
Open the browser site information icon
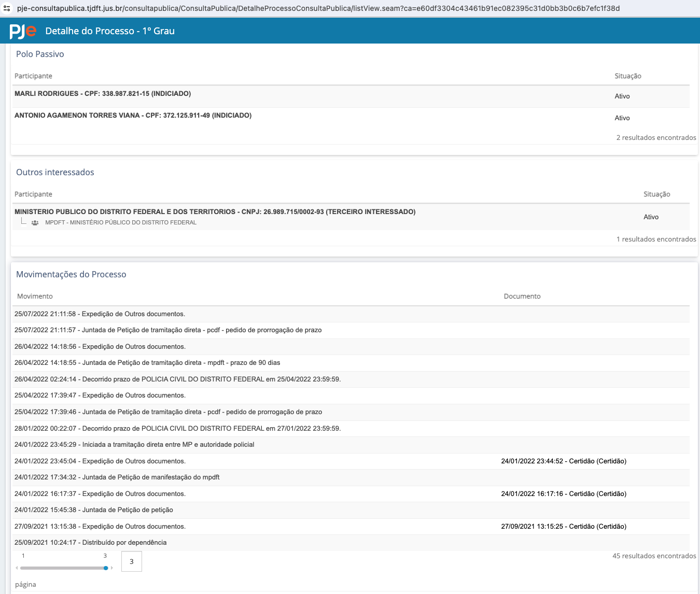7,8
